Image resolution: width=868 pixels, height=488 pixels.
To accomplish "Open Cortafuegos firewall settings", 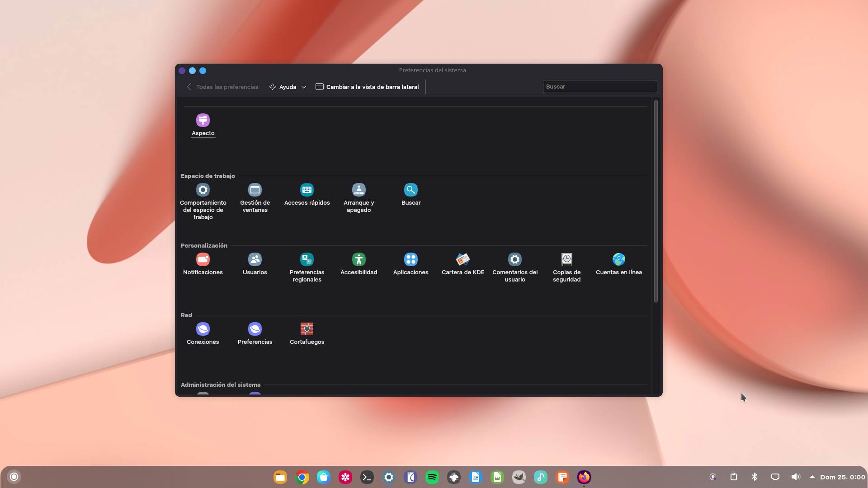I will 307,334.
